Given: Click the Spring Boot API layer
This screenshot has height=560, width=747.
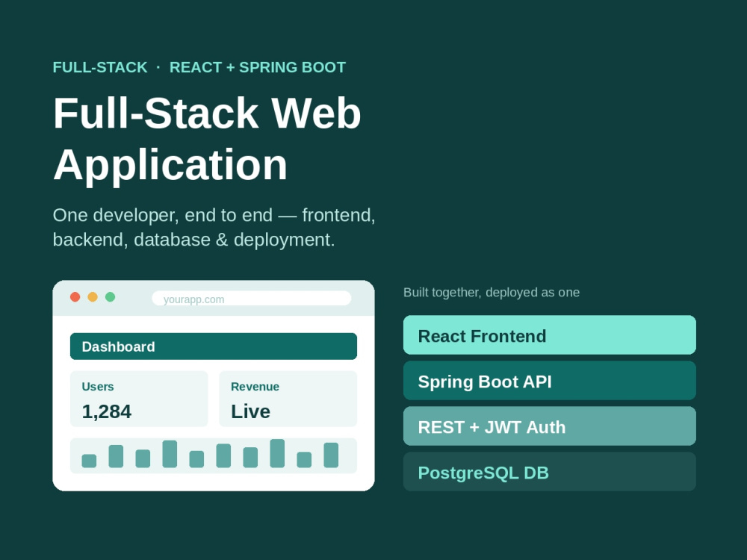Looking at the screenshot, I should point(550,381).
